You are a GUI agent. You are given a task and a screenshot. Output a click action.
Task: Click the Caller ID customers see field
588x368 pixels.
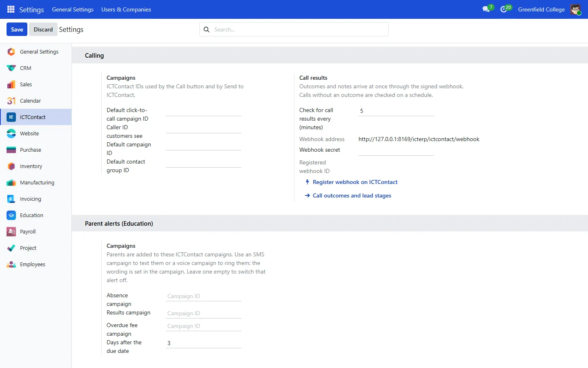click(203, 128)
